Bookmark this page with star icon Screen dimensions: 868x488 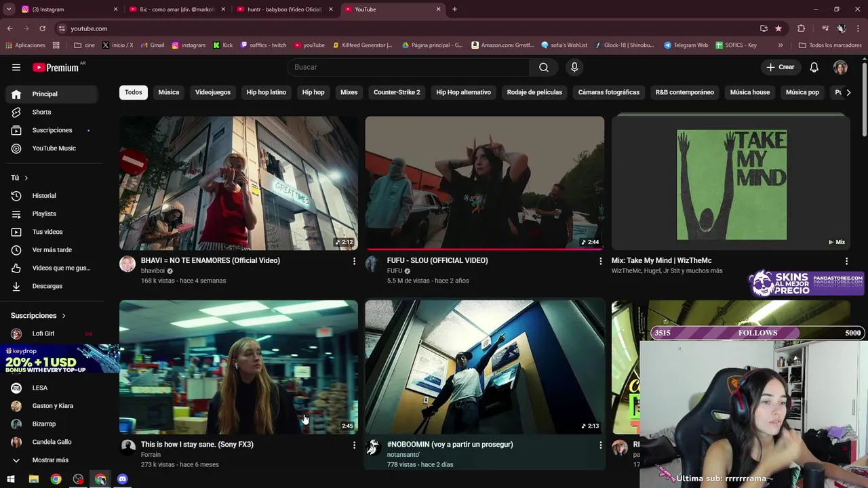(778, 28)
